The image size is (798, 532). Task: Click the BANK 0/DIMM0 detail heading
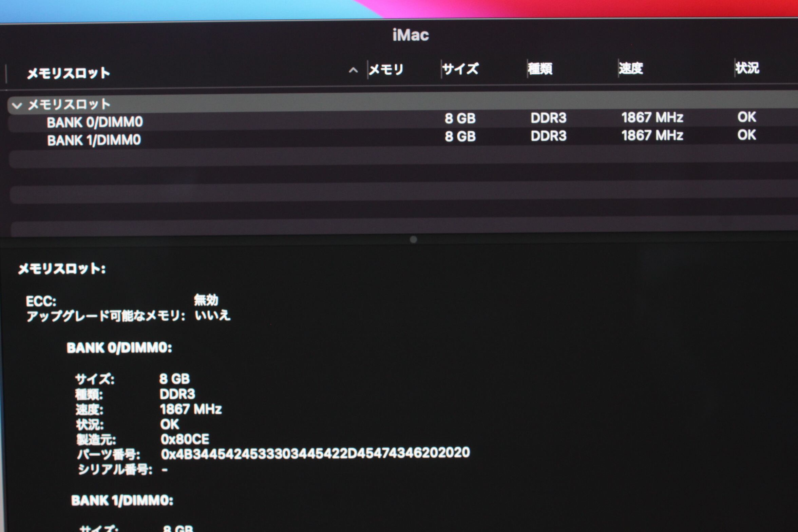coord(119,348)
